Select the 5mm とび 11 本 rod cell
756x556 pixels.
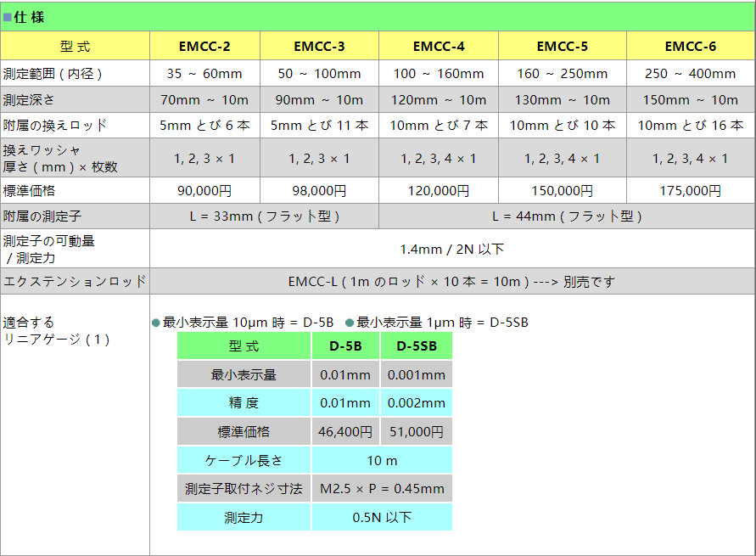(x=319, y=125)
